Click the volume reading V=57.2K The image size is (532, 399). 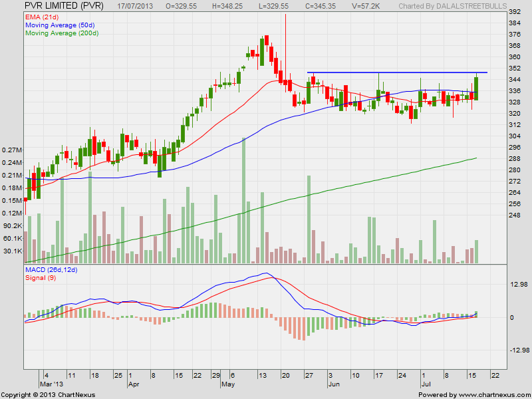pos(365,6)
